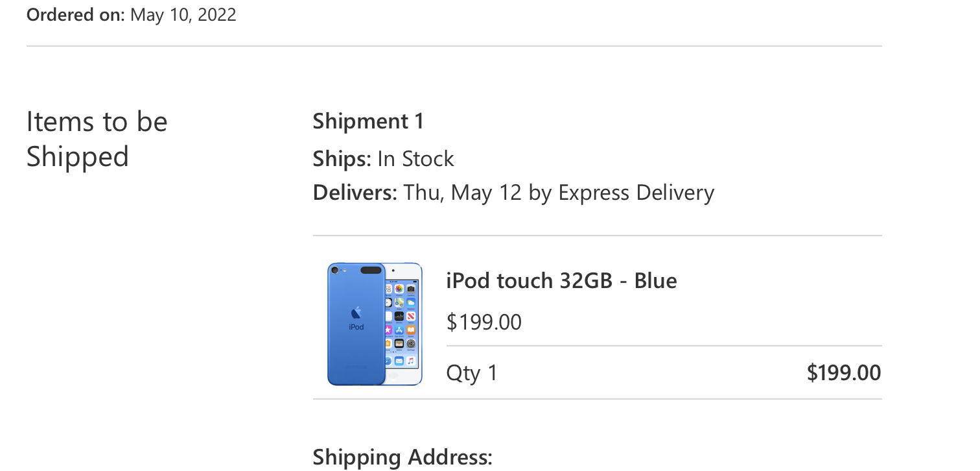Click the In Stock status text
The width and height of the screenshot is (980, 471).
(415, 159)
